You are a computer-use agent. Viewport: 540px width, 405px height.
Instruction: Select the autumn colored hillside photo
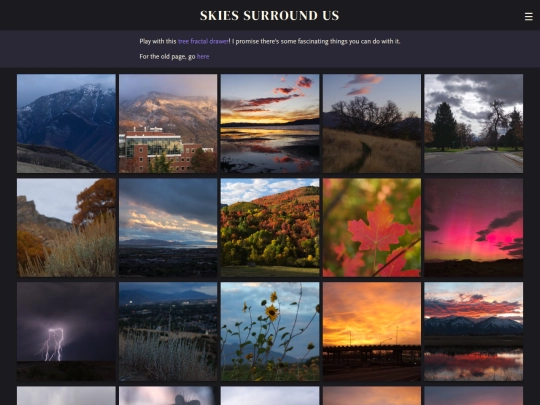tap(270, 227)
